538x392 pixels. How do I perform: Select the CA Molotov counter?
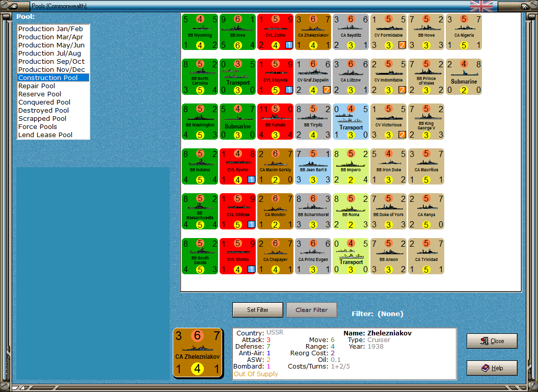click(x=276, y=212)
